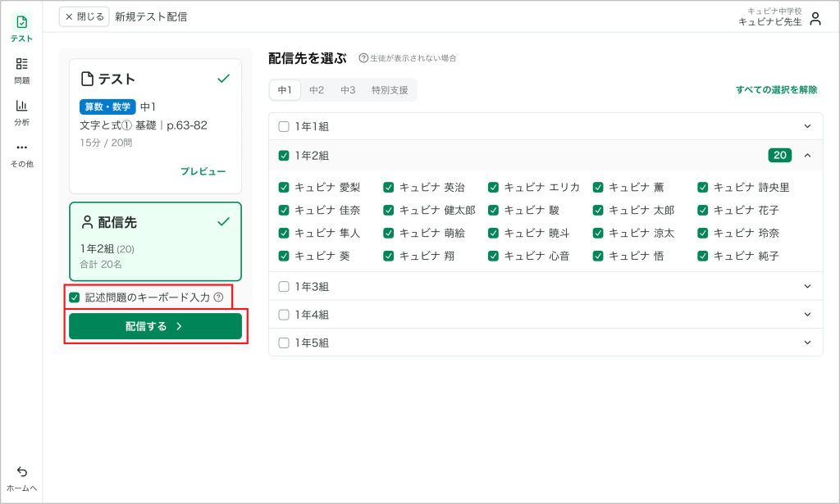Expand the 1年1組 row chevron
Screen dimensions: 840x504
807,126
